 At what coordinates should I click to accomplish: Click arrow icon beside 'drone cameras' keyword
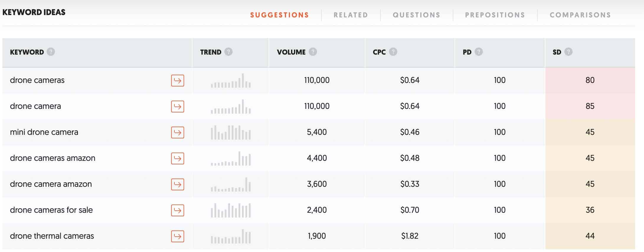[177, 81]
